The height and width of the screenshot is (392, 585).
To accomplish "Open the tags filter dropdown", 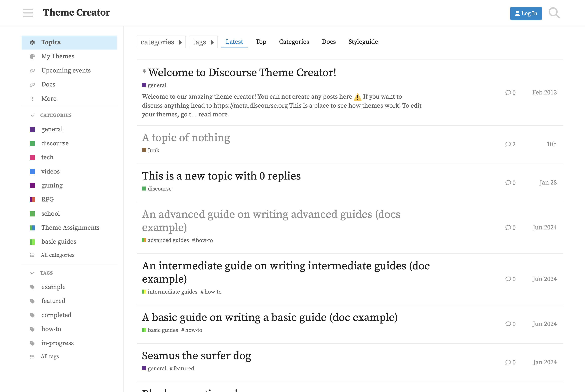I will 203,42.
